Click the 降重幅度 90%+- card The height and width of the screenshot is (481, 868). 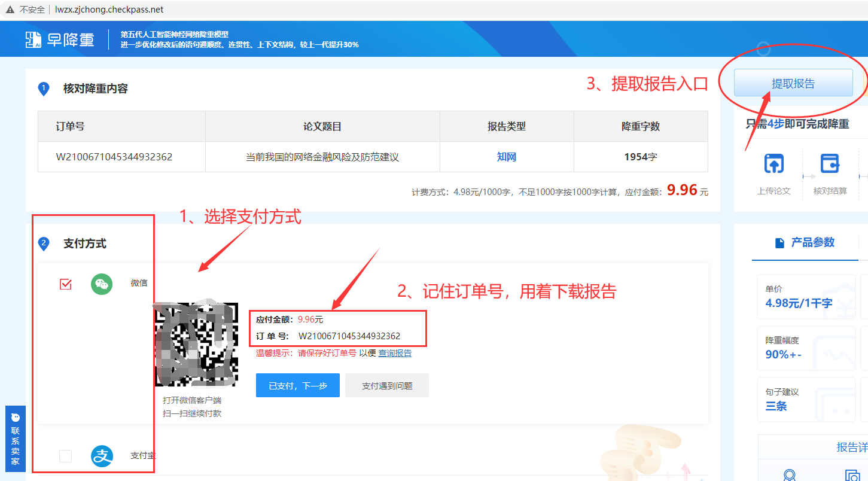click(x=806, y=348)
